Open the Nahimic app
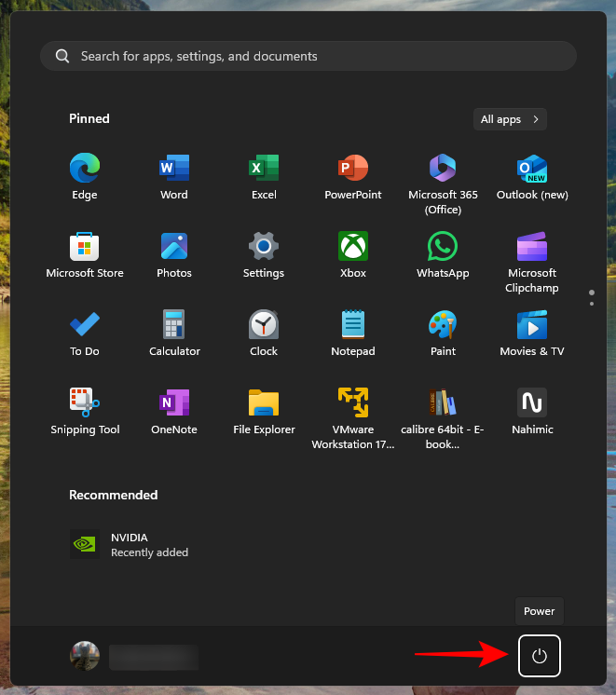The image size is (616, 695). pos(532,404)
